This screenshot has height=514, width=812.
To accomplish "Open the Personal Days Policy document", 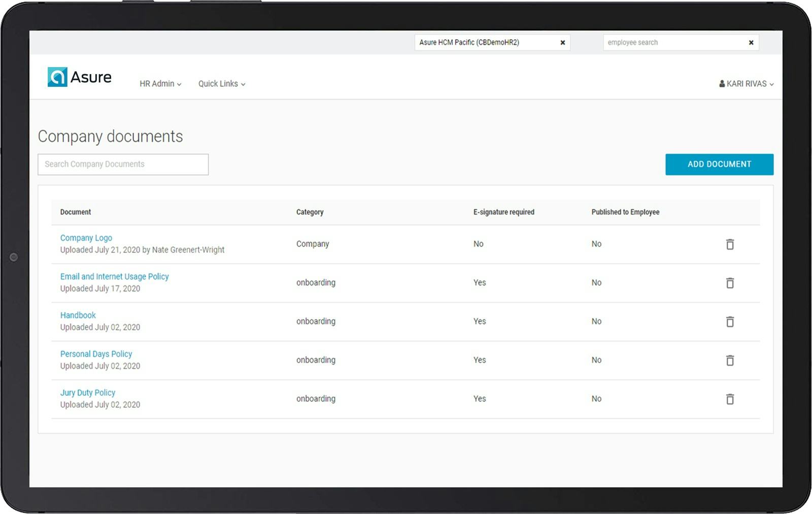I will tap(96, 354).
